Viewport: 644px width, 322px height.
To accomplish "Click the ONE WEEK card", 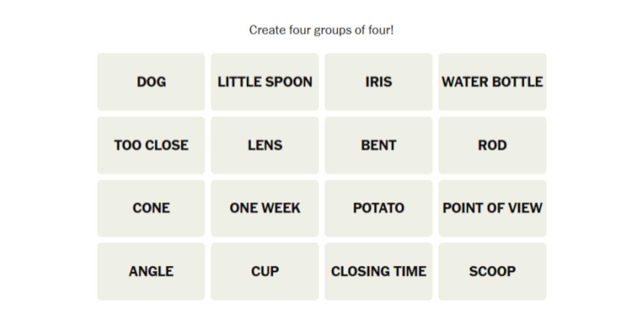I will tap(265, 208).
